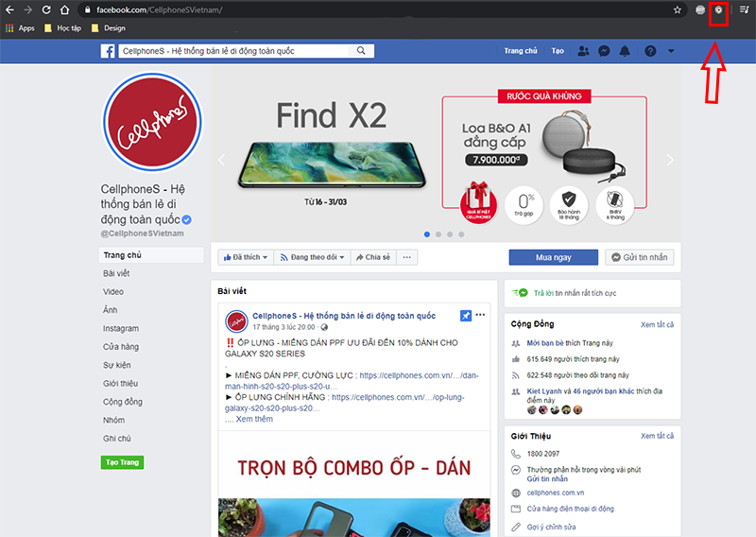
Task: Select Trang chủ in page sidebar
Action: click(x=151, y=255)
